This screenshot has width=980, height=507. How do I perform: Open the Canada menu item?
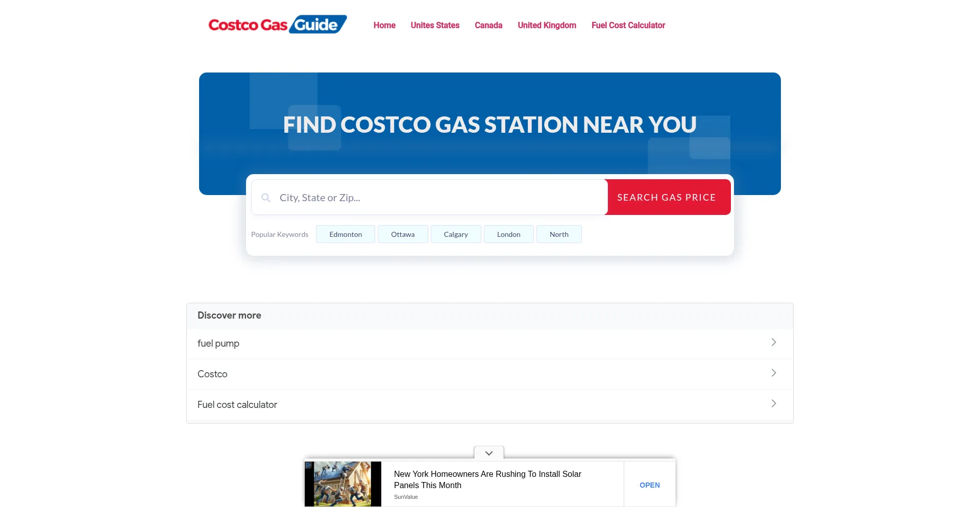coord(488,25)
